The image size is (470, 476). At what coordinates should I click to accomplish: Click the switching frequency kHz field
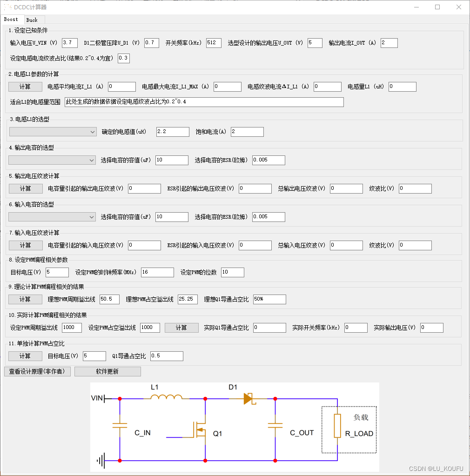[x=214, y=43]
